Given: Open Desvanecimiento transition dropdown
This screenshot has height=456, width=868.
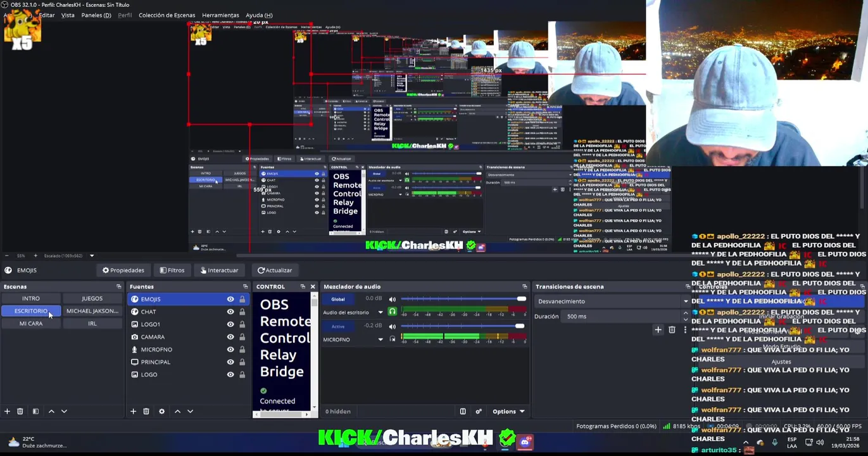Looking at the screenshot, I should (x=611, y=301).
